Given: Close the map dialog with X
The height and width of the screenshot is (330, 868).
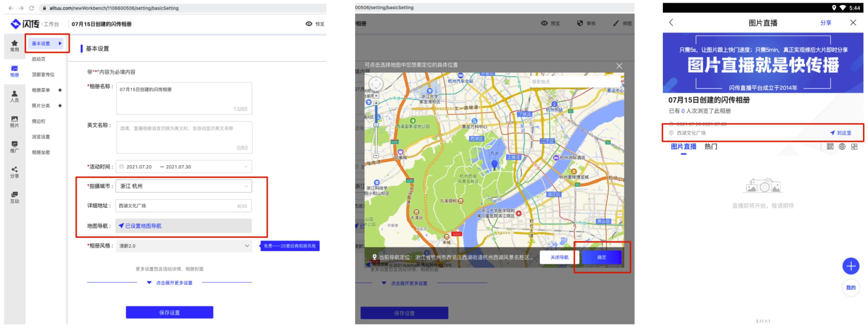Looking at the screenshot, I should point(619,66).
